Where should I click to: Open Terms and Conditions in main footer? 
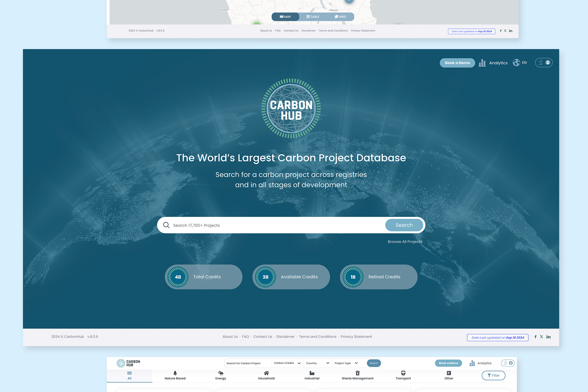[x=318, y=337]
